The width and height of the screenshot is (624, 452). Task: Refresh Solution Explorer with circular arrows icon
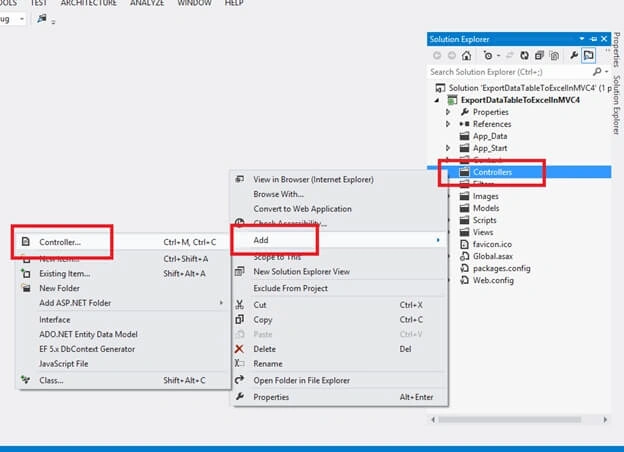tap(525, 56)
